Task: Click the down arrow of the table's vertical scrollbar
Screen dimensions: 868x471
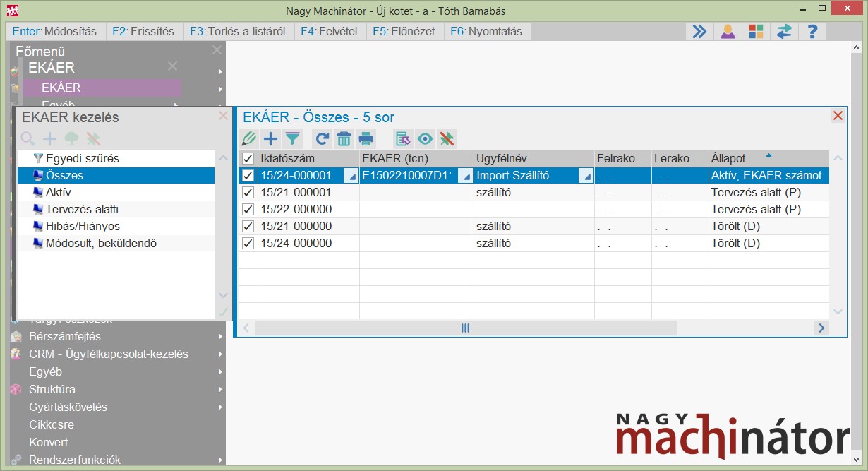Action: click(x=838, y=311)
